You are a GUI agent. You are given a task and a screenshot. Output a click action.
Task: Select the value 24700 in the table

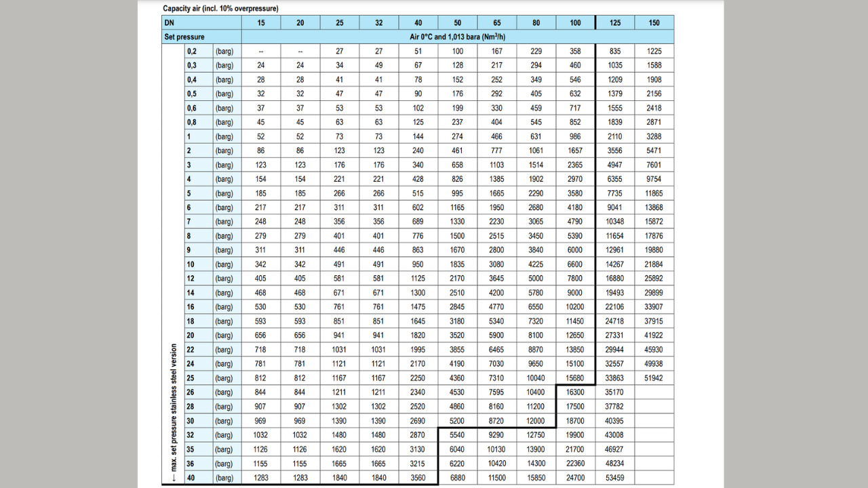click(575, 478)
